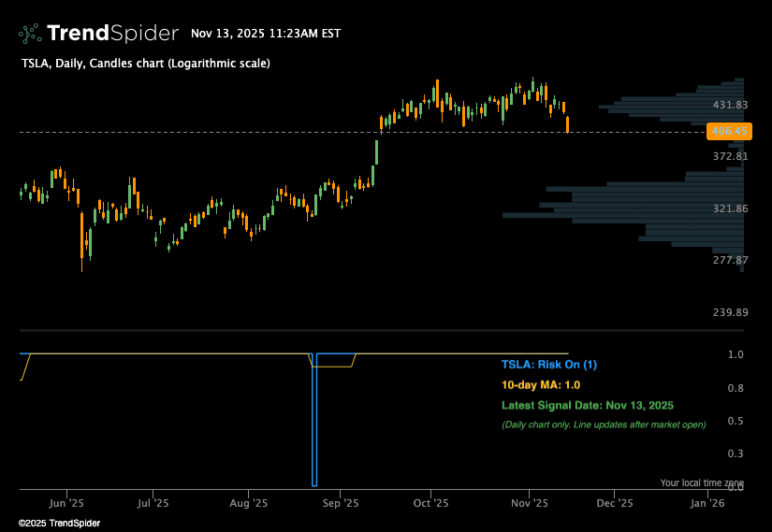Click the Jan '26 date axis label

pyautogui.click(x=706, y=502)
